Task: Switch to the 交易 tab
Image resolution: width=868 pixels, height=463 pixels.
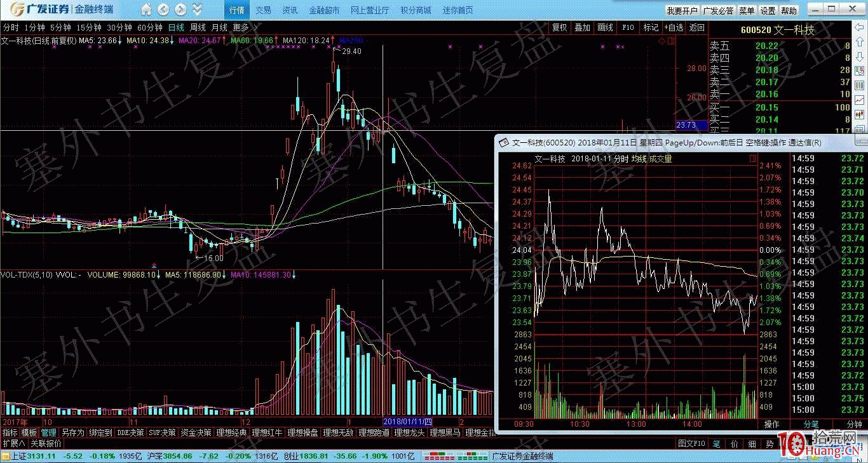Action: click(263, 10)
